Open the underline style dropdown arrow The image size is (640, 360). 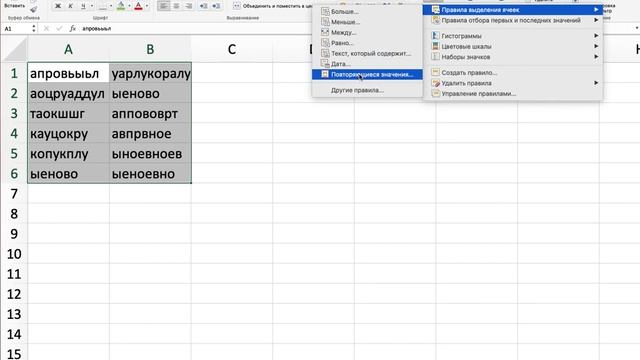[x=92, y=6]
